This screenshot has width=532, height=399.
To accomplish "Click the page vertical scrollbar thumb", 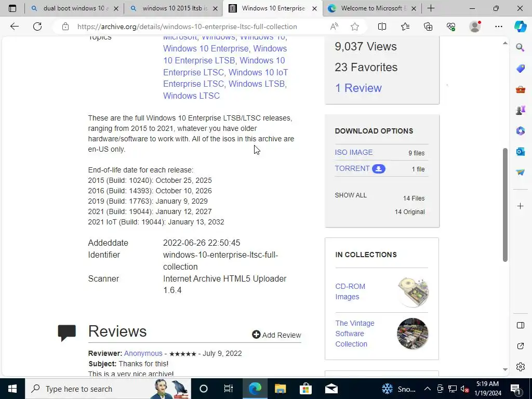I will coord(505,205).
